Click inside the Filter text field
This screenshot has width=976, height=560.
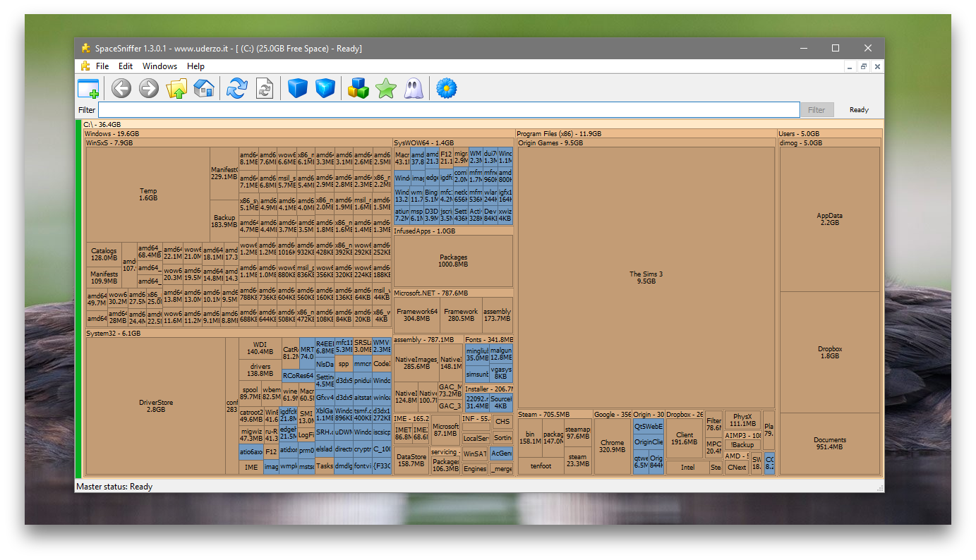pos(448,110)
